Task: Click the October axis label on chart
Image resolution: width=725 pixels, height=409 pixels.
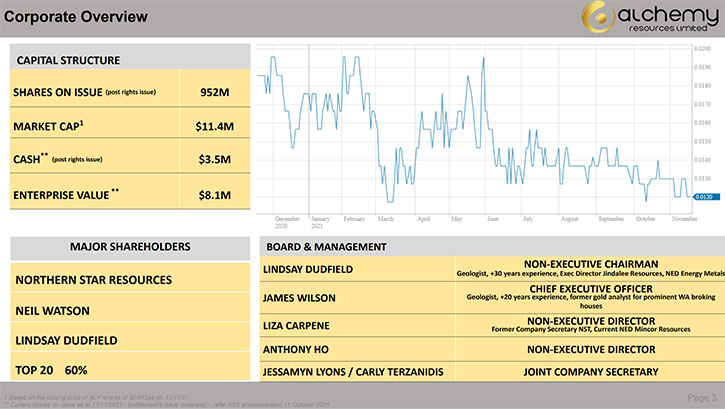Action: 645,219
